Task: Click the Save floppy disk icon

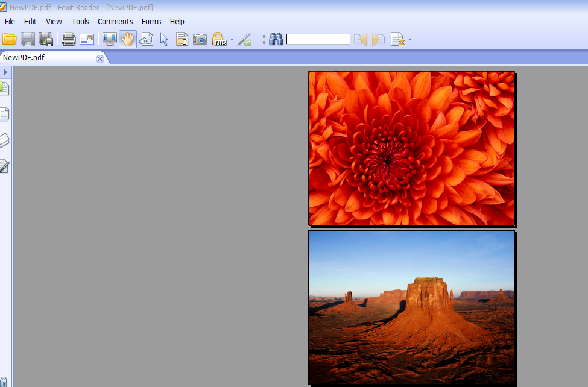Action: click(x=28, y=39)
